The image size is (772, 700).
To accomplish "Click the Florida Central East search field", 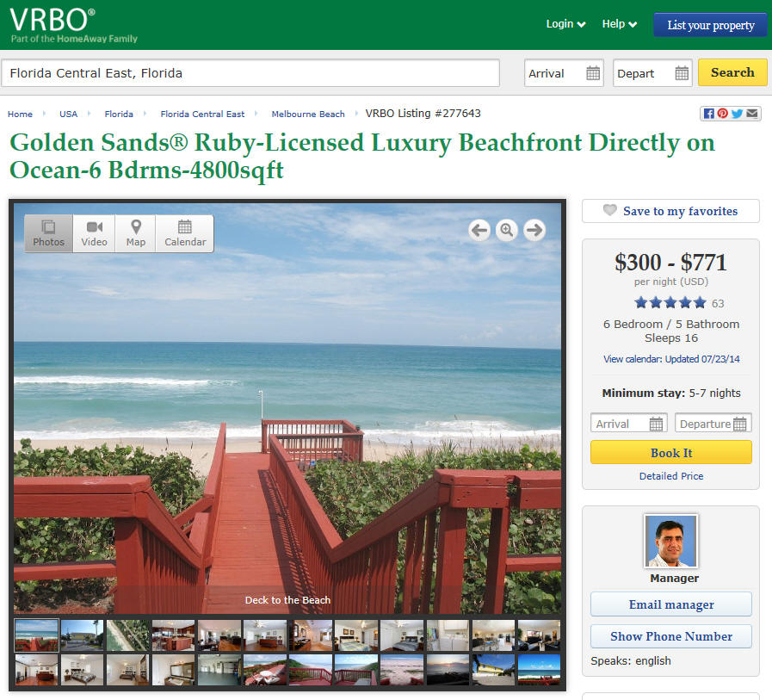I will pos(250,73).
